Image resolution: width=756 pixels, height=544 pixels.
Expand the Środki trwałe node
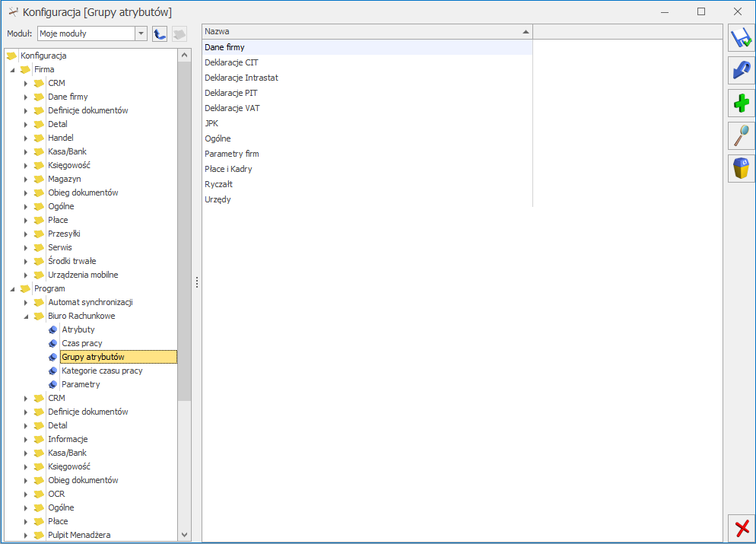point(26,262)
